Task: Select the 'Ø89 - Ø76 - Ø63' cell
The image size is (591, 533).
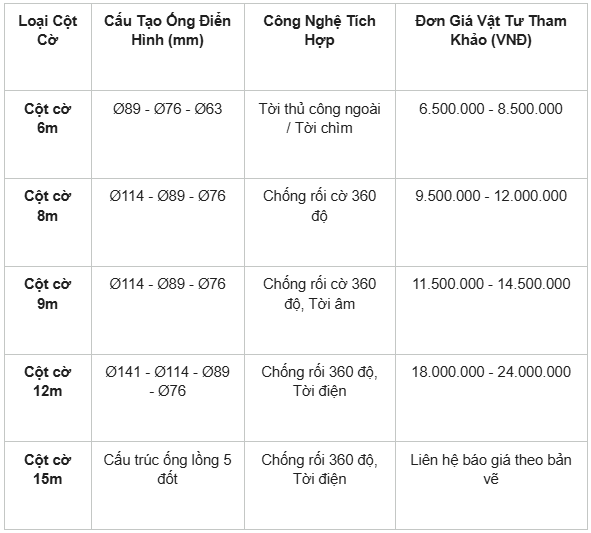Action: click(167, 109)
